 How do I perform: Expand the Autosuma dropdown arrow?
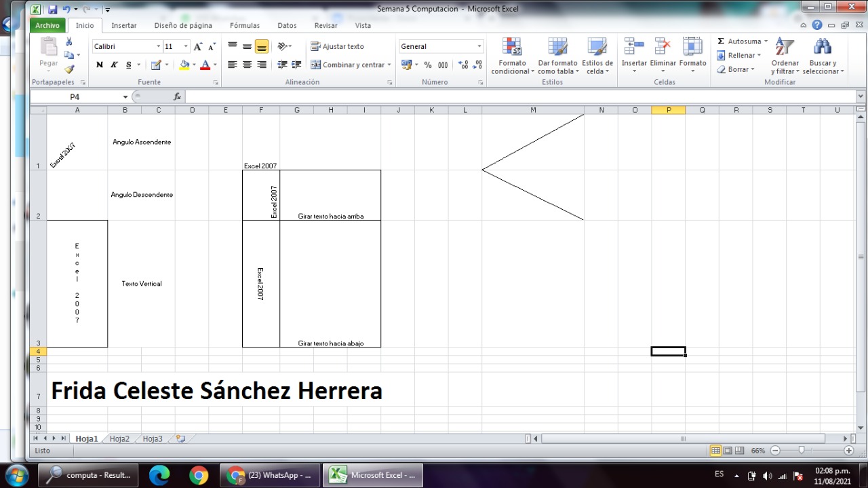(766, 41)
